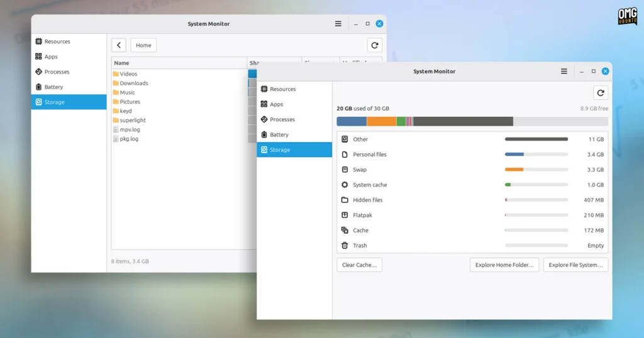Select Processes tab label in front window
The height and width of the screenshot is (338, 644).
tap(282, 119)
